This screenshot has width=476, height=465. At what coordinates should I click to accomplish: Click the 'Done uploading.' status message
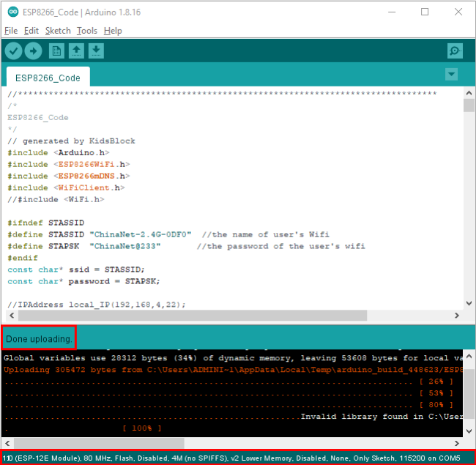(x=39, y=339)
